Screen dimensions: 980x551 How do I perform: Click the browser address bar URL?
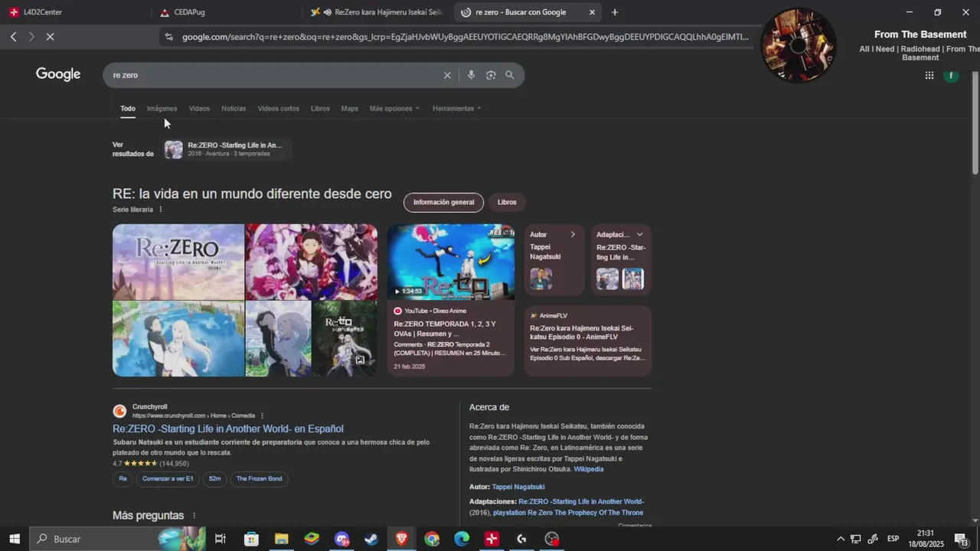pos(465,37)
